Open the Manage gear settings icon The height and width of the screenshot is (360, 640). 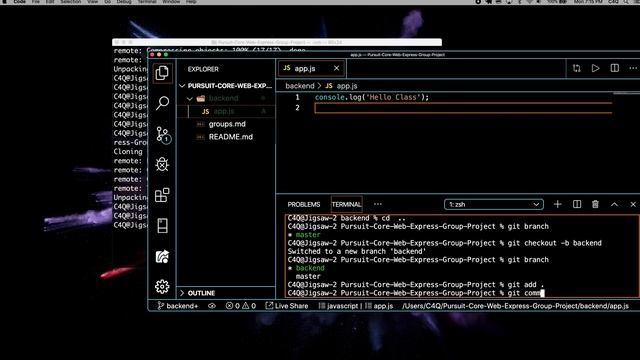pos(162,287)
